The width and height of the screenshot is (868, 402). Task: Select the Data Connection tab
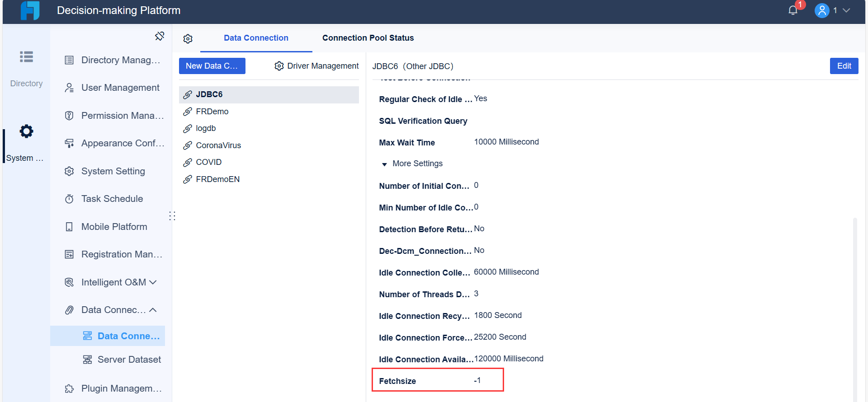coord(256,38)
